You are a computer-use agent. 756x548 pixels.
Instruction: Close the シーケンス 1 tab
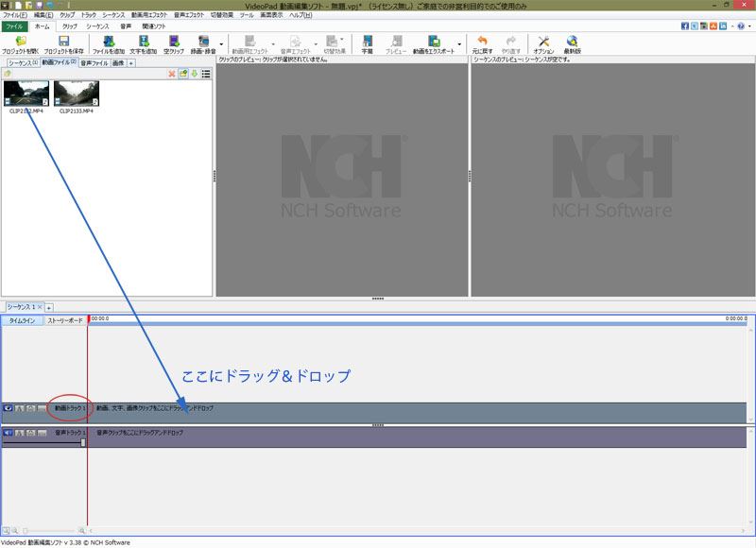40,306
